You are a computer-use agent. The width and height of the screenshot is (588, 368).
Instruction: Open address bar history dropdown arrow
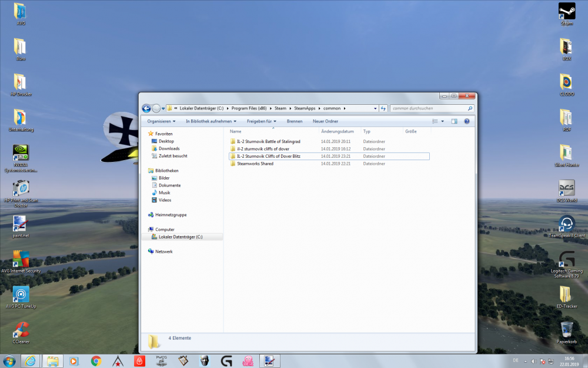pos(375,108)
